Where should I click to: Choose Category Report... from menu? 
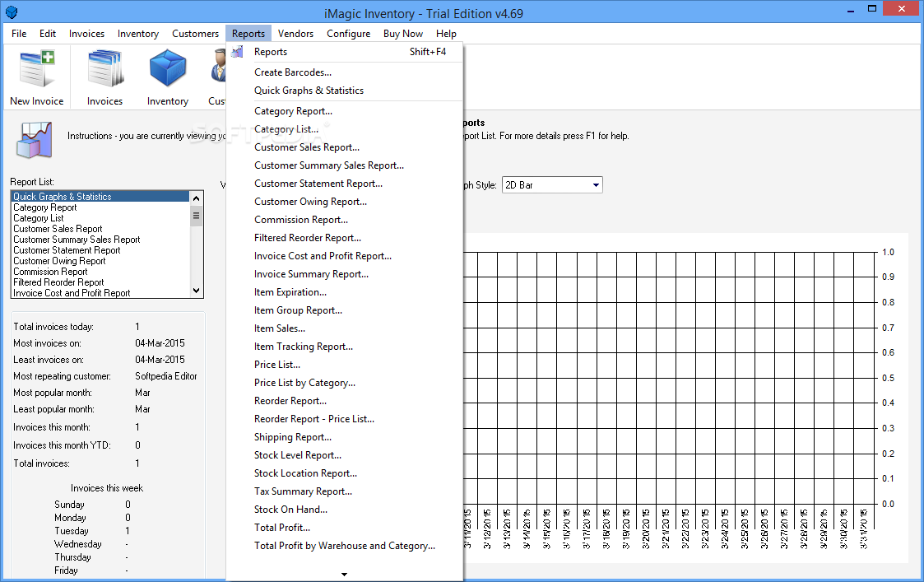345,111
